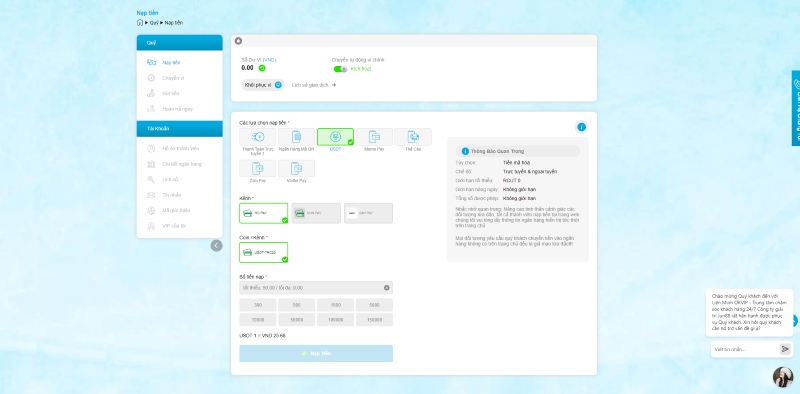Click the Số tiền nạp amount field
The image size is (800, 394).
pyautogui.click(x=316, y=288)
